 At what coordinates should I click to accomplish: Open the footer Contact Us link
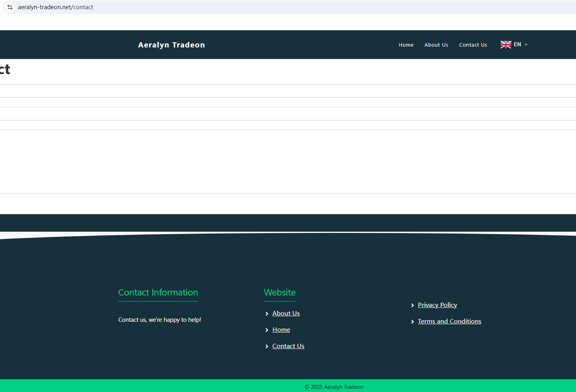(288, 346)
